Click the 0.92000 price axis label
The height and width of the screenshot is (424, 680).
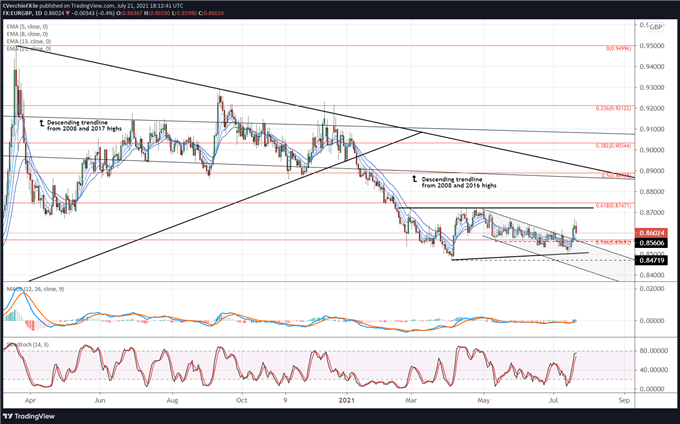tap(651, 108)
